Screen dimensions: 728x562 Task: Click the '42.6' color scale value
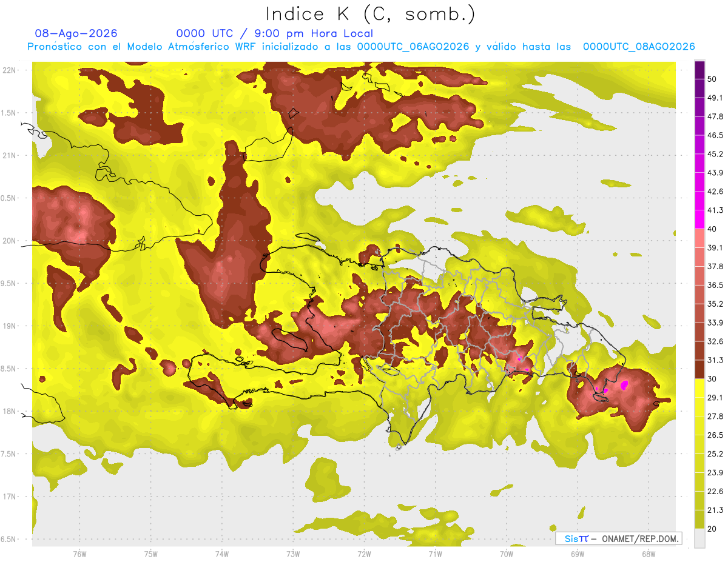[715, 192]
